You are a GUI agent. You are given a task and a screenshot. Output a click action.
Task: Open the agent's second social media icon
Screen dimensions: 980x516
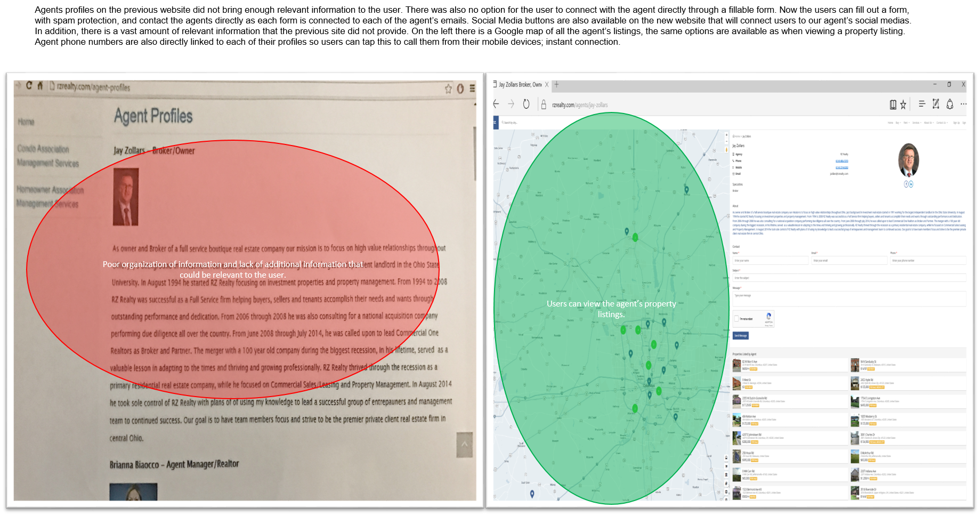[x=911, y=184]
